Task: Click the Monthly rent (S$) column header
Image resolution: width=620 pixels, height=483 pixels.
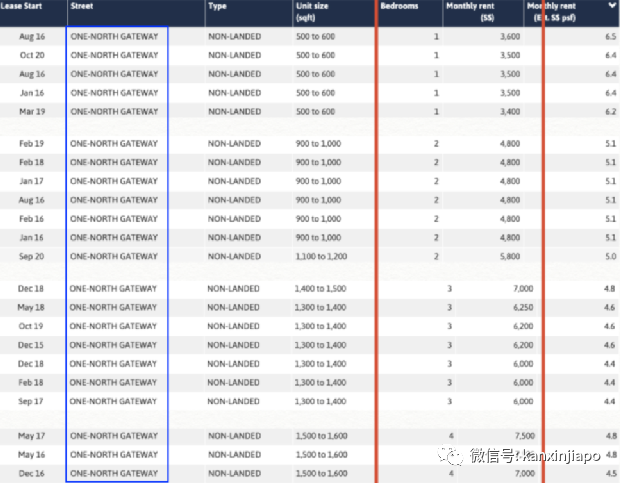Action: (x=476, y=12)
